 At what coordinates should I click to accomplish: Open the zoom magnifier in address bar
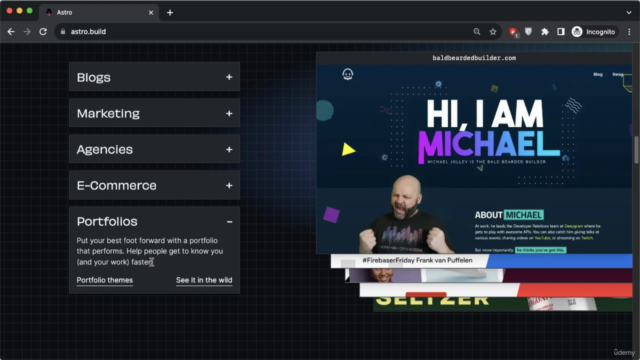(x=477, y=32)
